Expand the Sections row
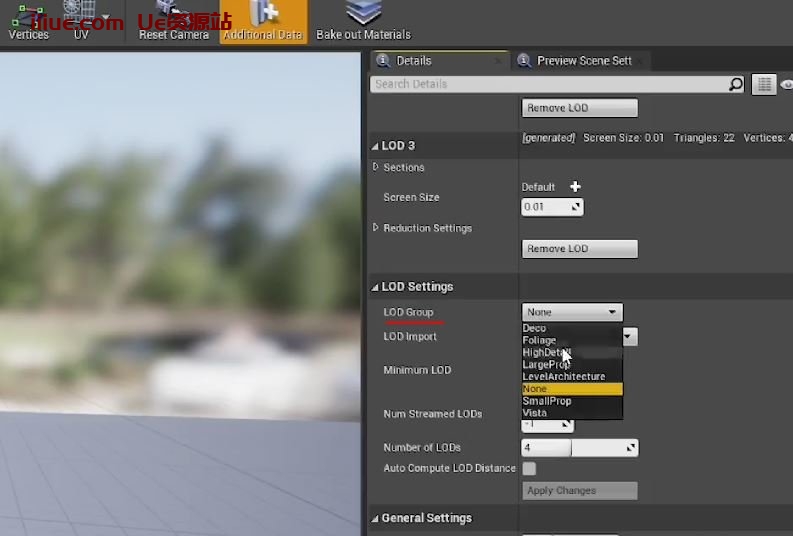Screen dimensions: 793x536 tap(375, 167)
